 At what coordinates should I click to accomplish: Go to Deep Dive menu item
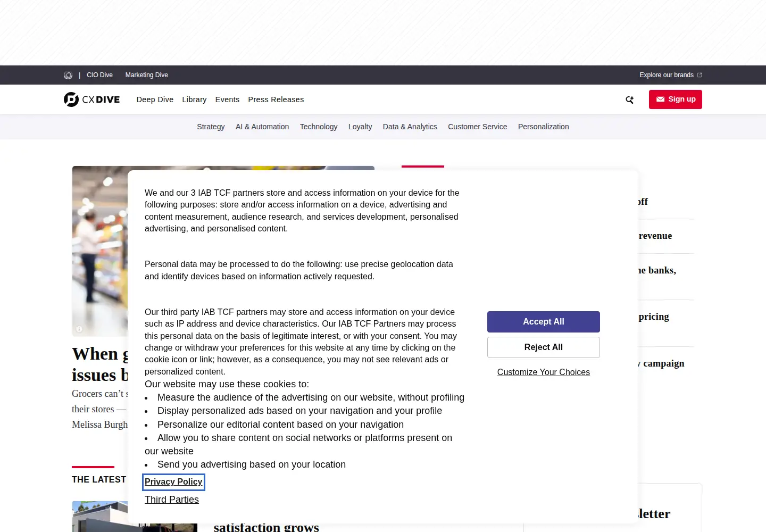155,99
